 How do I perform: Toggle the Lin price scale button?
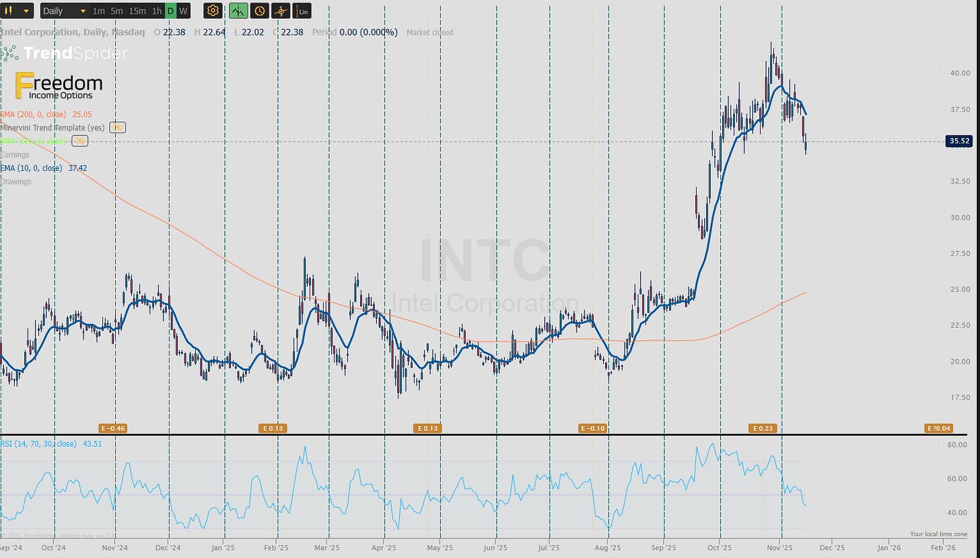(302, 11)
